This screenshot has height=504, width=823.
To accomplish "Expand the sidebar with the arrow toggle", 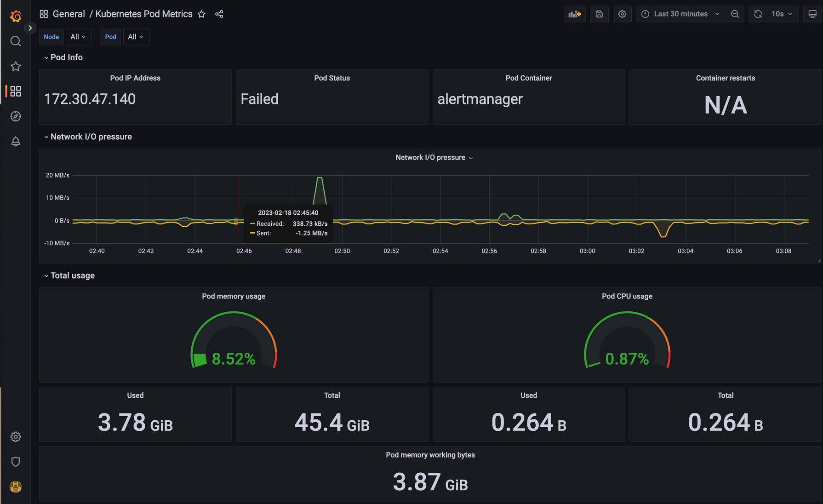I will pos(30,28).
